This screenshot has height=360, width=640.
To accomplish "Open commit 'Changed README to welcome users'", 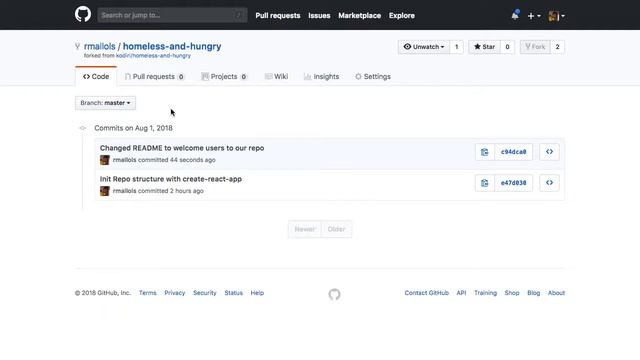I will (x=182, y=148).
